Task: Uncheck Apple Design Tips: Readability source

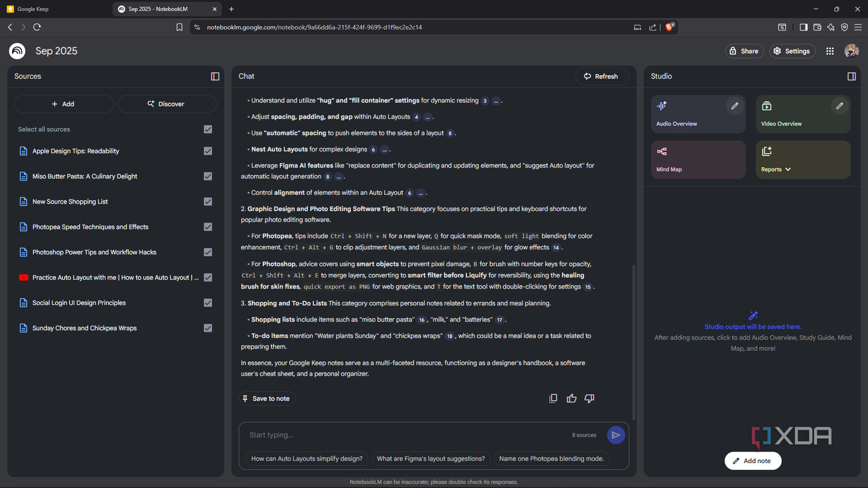Action: [208, 151]
